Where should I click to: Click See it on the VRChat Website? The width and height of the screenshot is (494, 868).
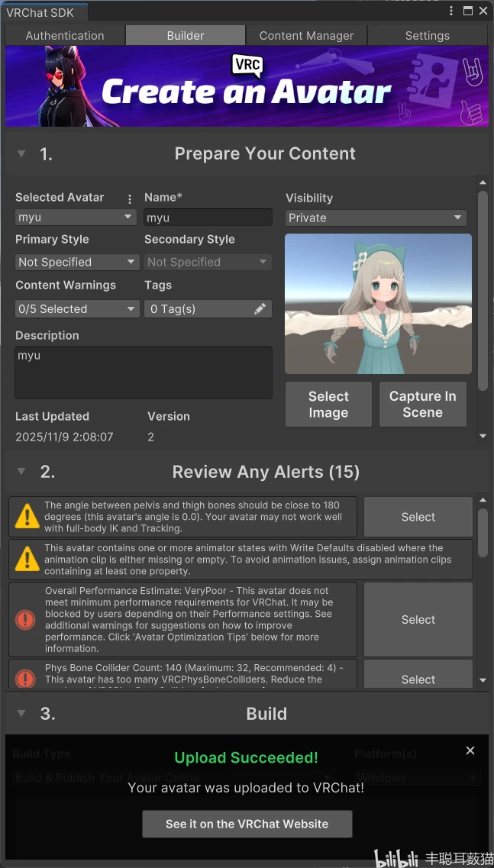pos(247,824)
